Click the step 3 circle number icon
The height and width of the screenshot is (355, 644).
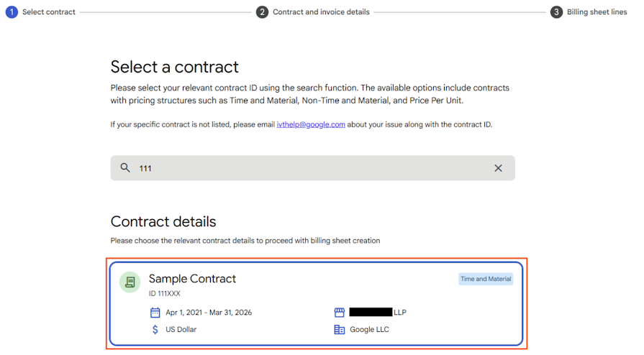pos(556,12)
